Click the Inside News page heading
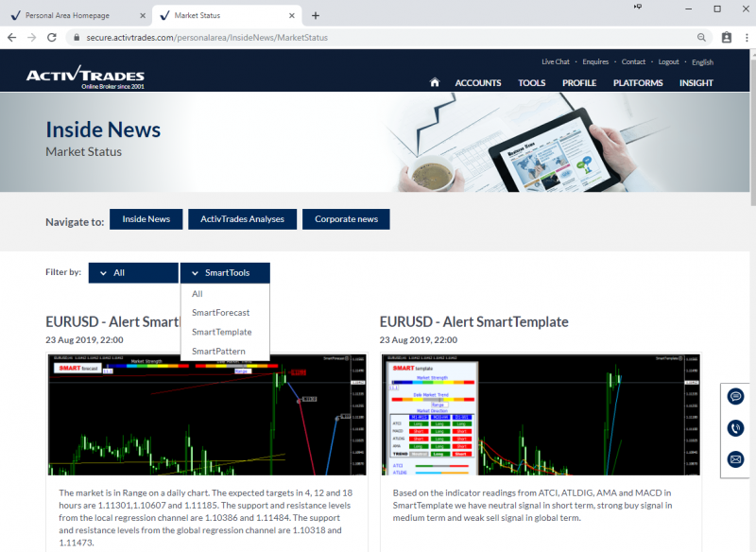756x552 pixels. pos(103,129)
